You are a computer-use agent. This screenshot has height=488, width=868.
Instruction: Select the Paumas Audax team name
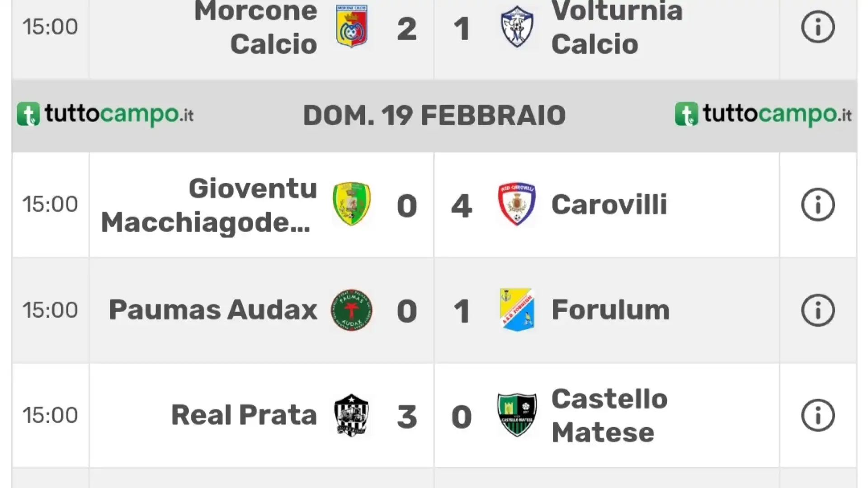(x=213, y=310)
